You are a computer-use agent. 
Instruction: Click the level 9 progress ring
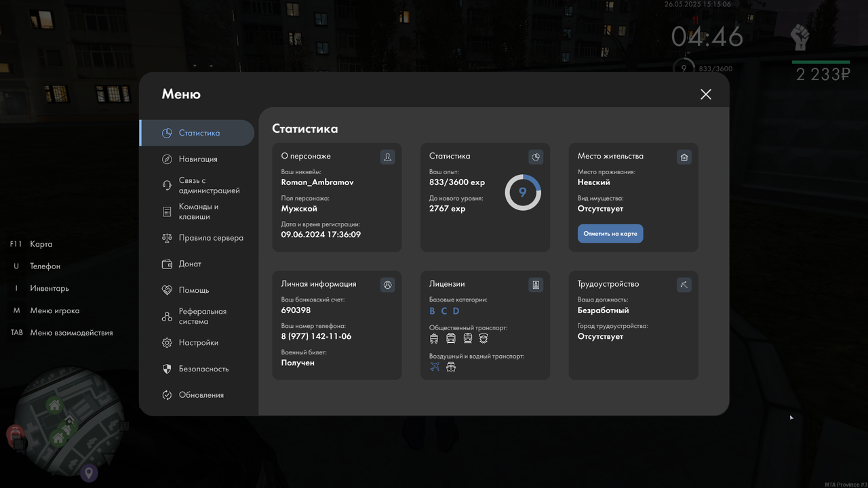523,192
